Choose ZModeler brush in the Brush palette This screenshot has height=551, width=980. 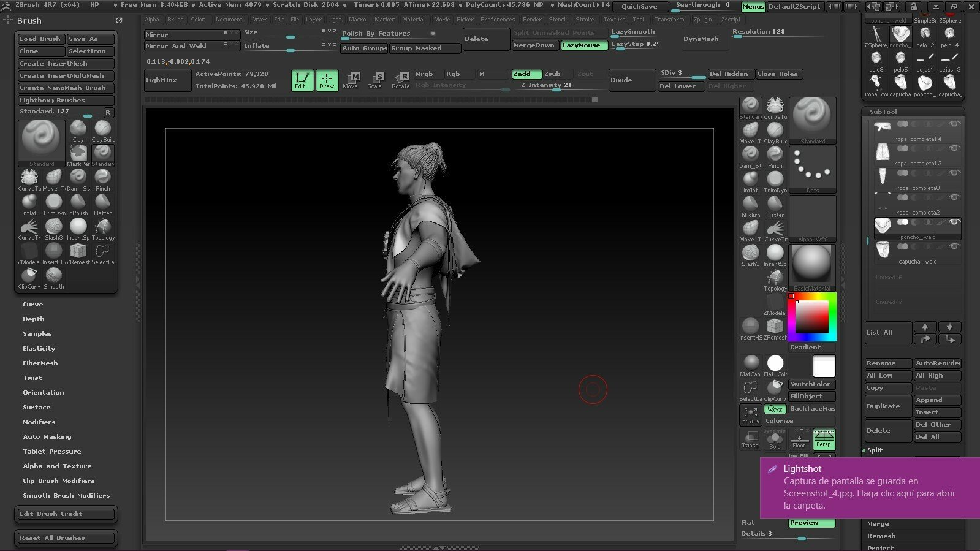[x=29, y=253]
